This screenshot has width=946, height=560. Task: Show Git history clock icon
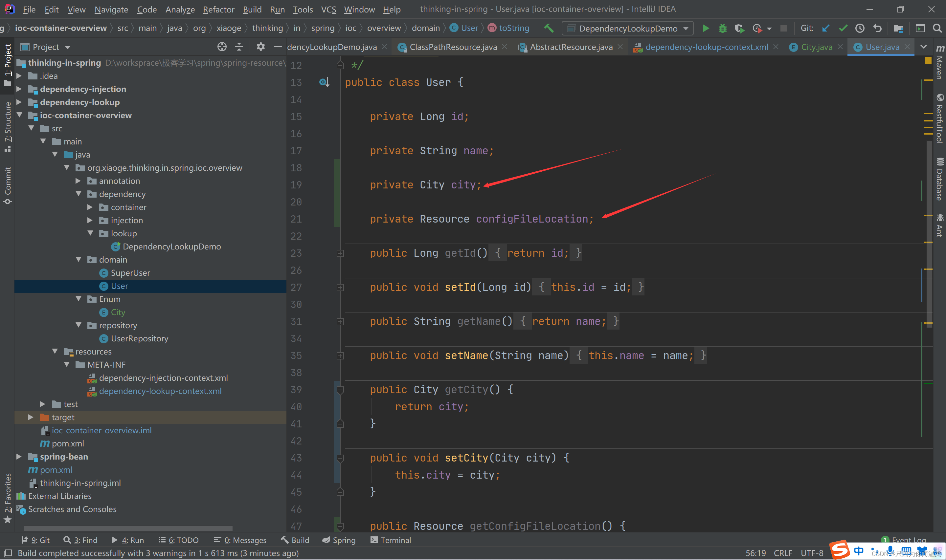(x=860, y=28)
